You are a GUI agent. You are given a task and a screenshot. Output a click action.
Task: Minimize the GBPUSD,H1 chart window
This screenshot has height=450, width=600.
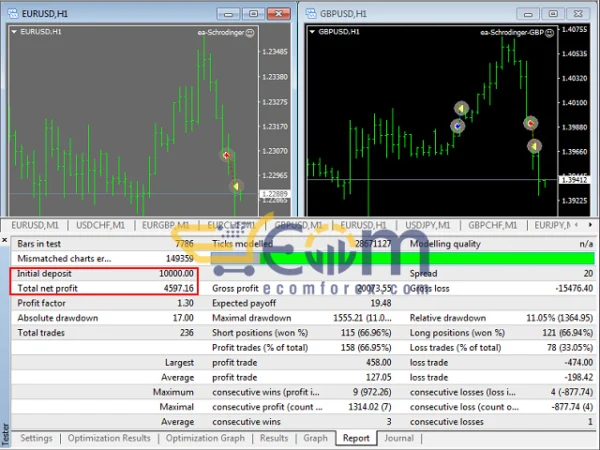[528, 14]
